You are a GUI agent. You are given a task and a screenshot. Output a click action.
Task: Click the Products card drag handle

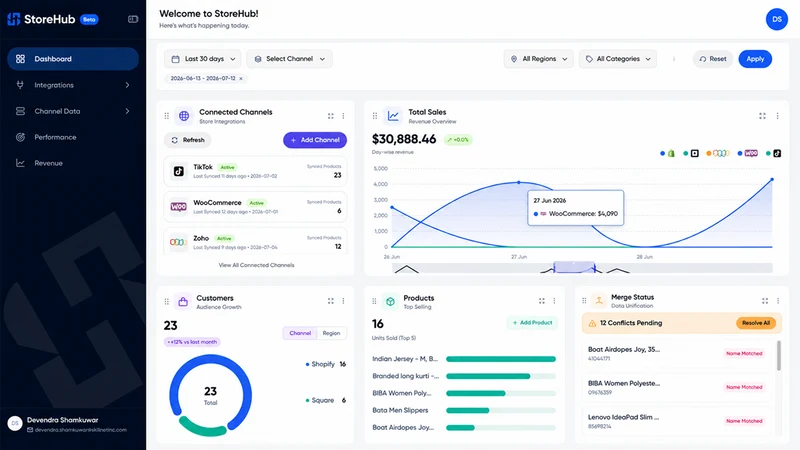374,302
